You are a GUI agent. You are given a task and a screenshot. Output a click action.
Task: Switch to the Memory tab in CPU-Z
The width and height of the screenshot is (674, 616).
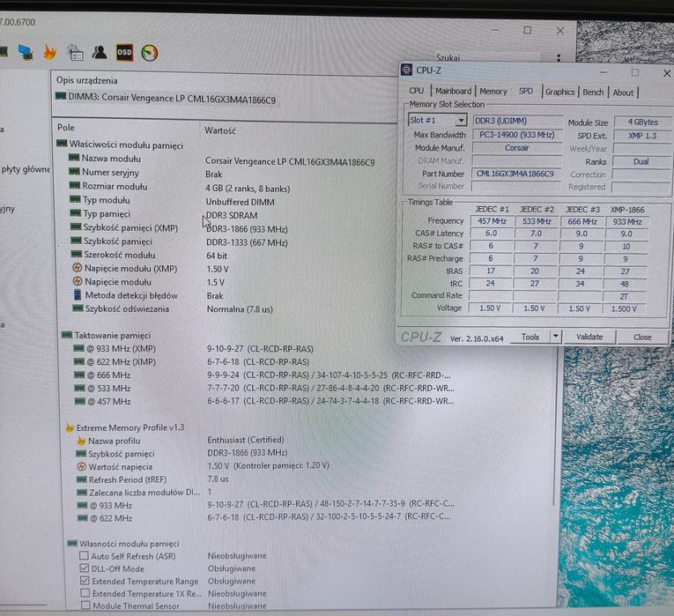(493, 91)
